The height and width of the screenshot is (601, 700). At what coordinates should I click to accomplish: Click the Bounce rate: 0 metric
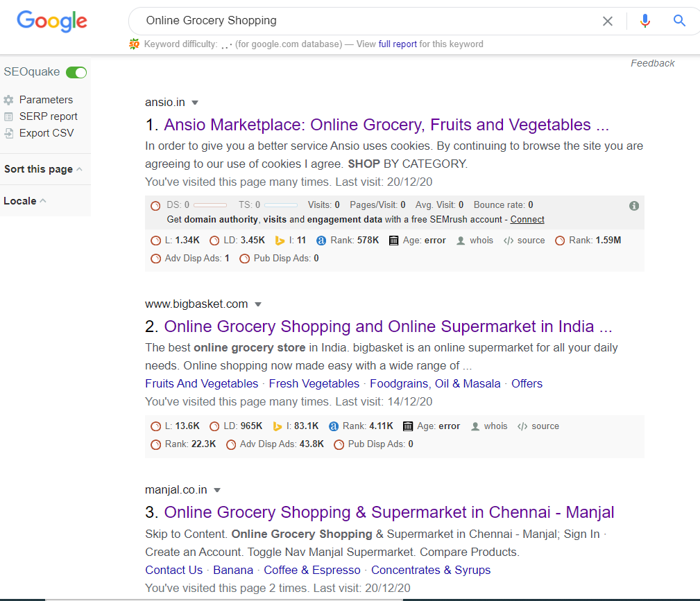(503, 204)
